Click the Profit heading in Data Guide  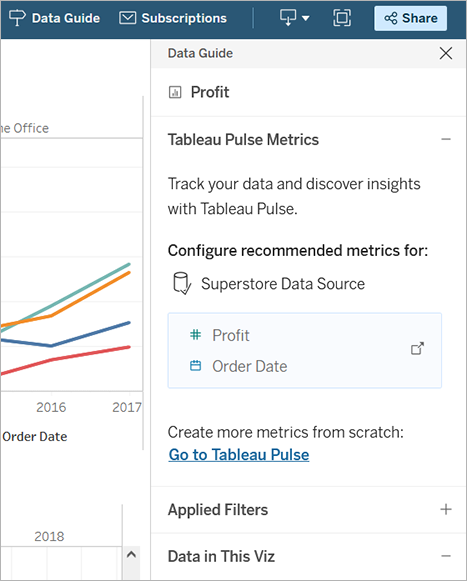click(x=210, y=92)
